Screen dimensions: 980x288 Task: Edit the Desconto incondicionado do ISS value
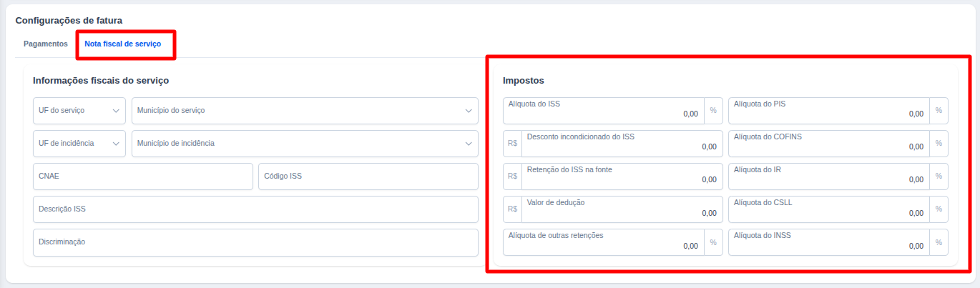[x=621, y=144]
